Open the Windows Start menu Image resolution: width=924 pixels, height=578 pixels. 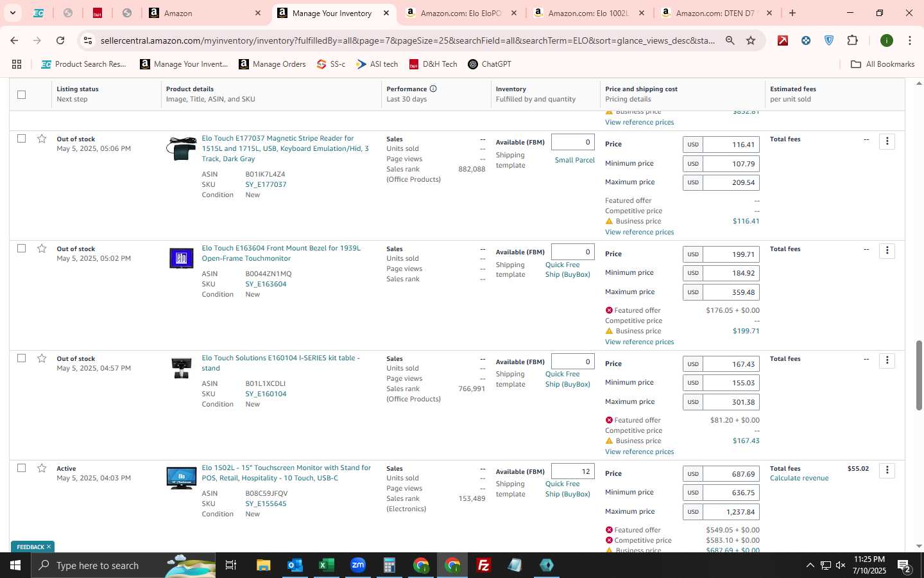(15, 565)
